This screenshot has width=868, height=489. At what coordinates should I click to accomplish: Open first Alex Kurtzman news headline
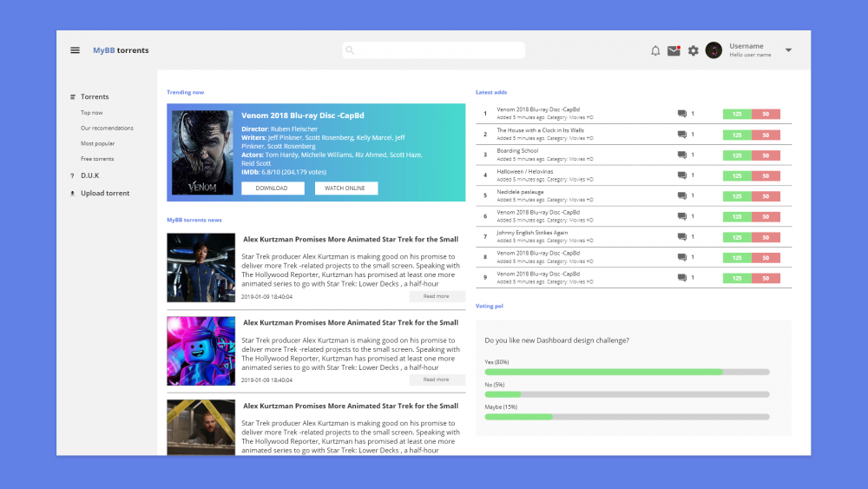pyautogui.click(x=351, y=240)
